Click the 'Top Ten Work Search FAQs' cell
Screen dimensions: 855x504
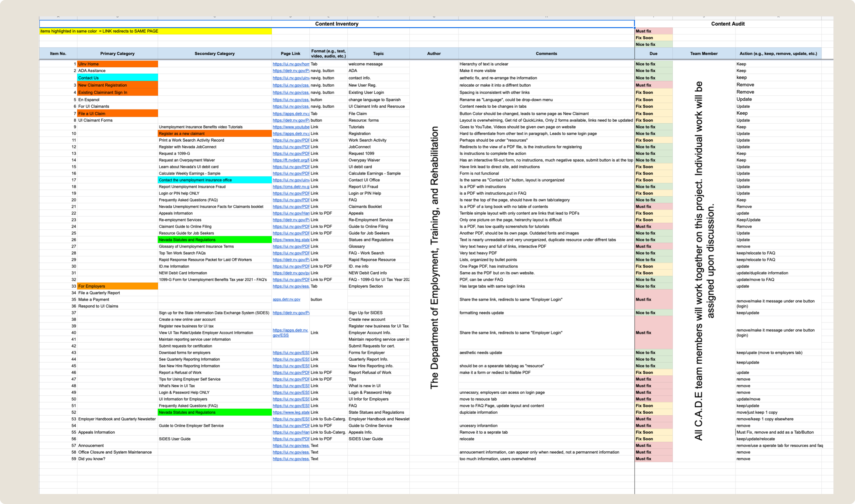214,253
